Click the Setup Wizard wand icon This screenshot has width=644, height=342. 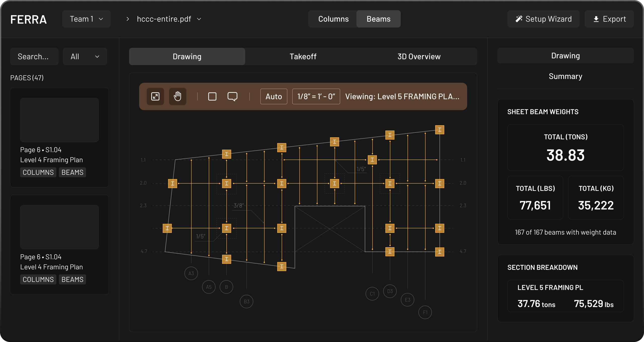pos(519,19)
